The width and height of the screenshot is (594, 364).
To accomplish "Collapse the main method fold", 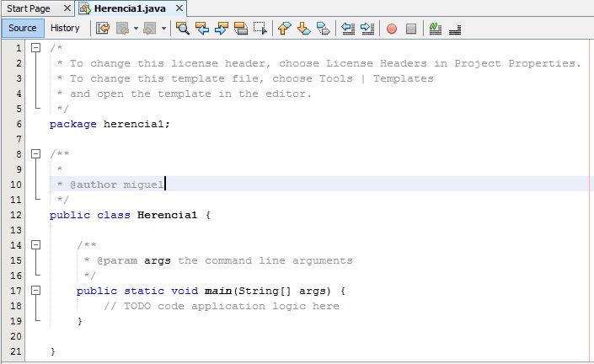I will [36, 291].
